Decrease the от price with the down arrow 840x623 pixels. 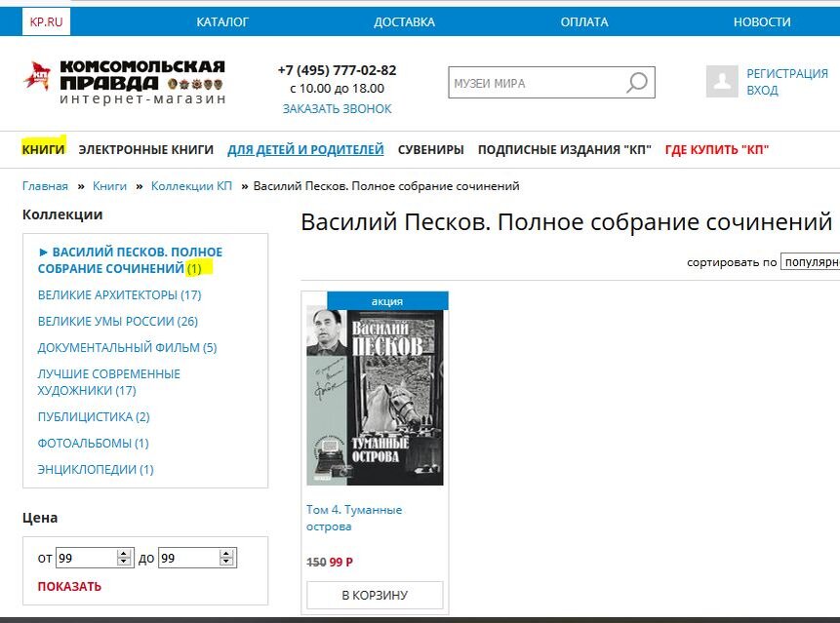[x=124, y=562]
